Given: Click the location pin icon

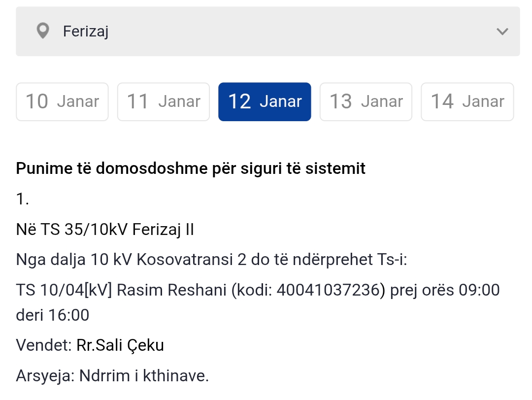Looking at the screenshot, I should coord(43,32).
